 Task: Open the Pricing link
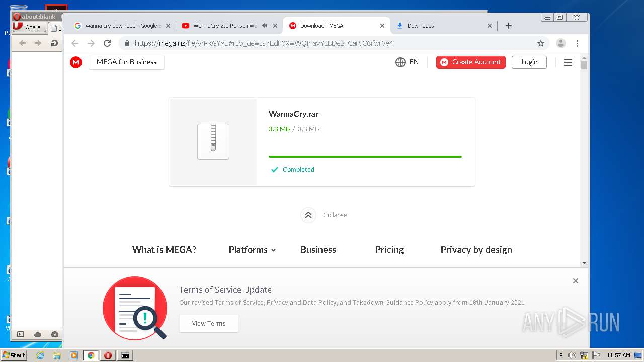pyautogui.click(x=389, y=250)
